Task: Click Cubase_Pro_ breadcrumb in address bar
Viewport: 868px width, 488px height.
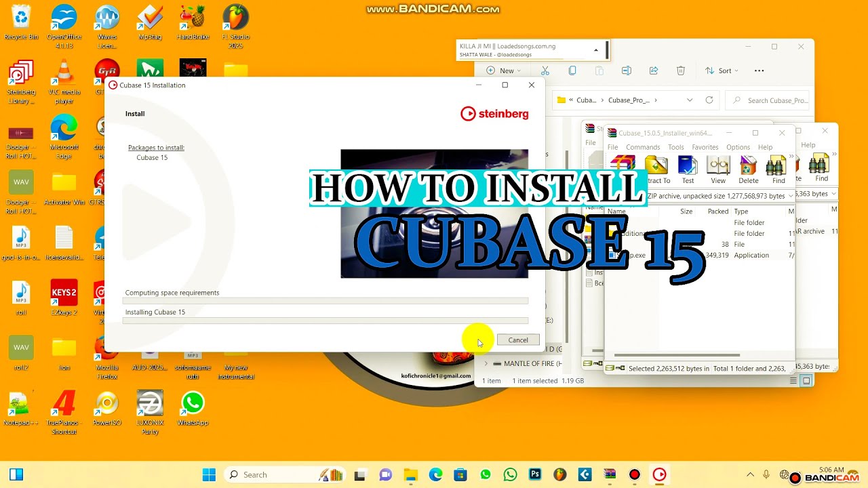Action: (x=629, y=100)
